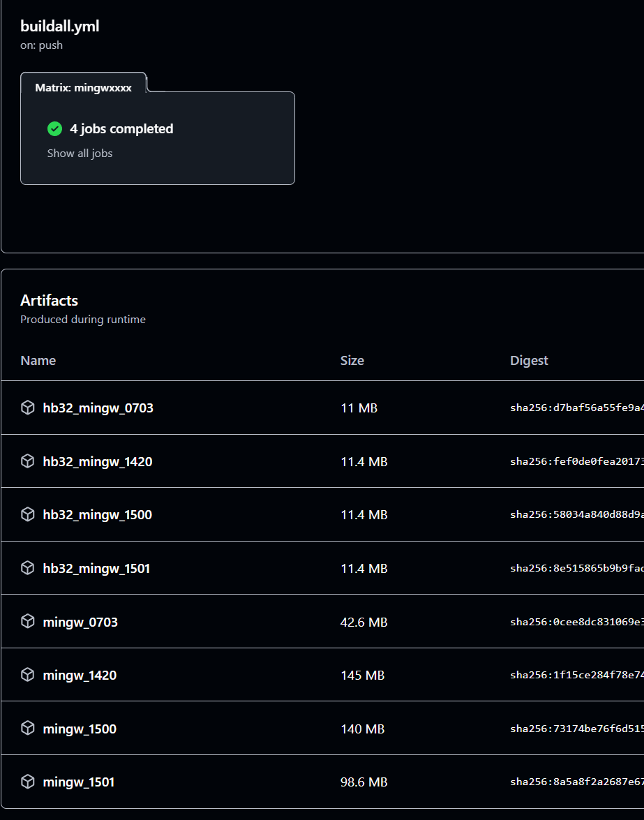Click the package icon beside mingw_1501
The image size is (644, 820).
click(x=28, y=782)
